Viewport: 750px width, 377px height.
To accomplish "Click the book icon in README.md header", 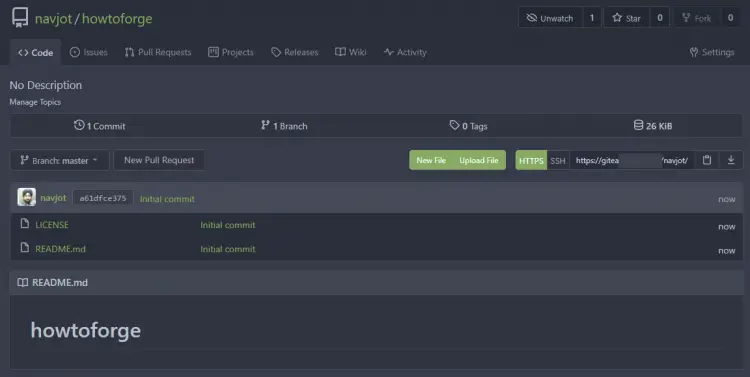I will point(22,282).
